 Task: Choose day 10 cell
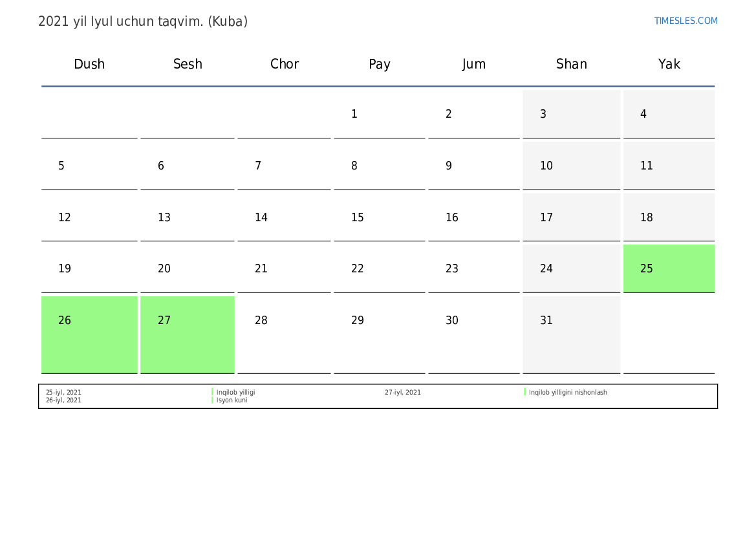571,166
